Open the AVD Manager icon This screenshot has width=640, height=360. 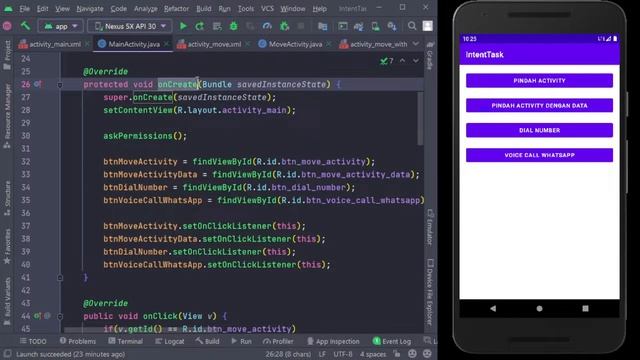coord(375,26)
